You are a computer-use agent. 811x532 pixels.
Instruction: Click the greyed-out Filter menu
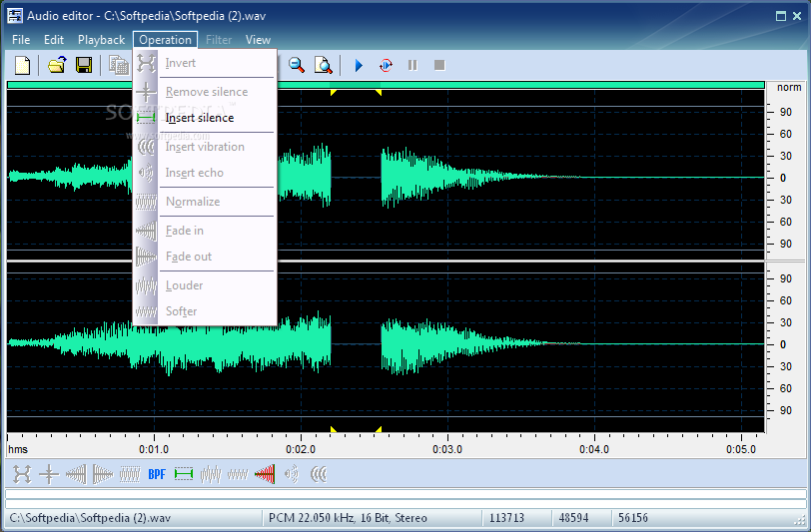pos(219,40)
